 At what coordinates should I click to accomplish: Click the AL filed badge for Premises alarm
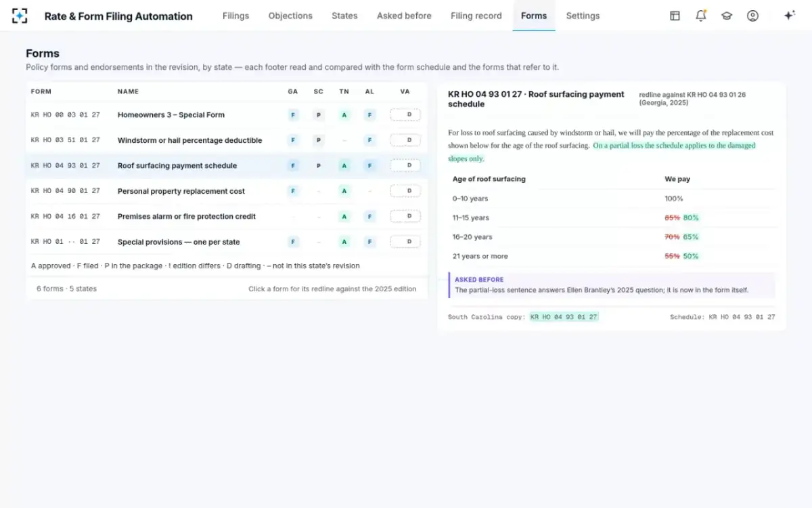pyautogui.click(x=369, y=216)
